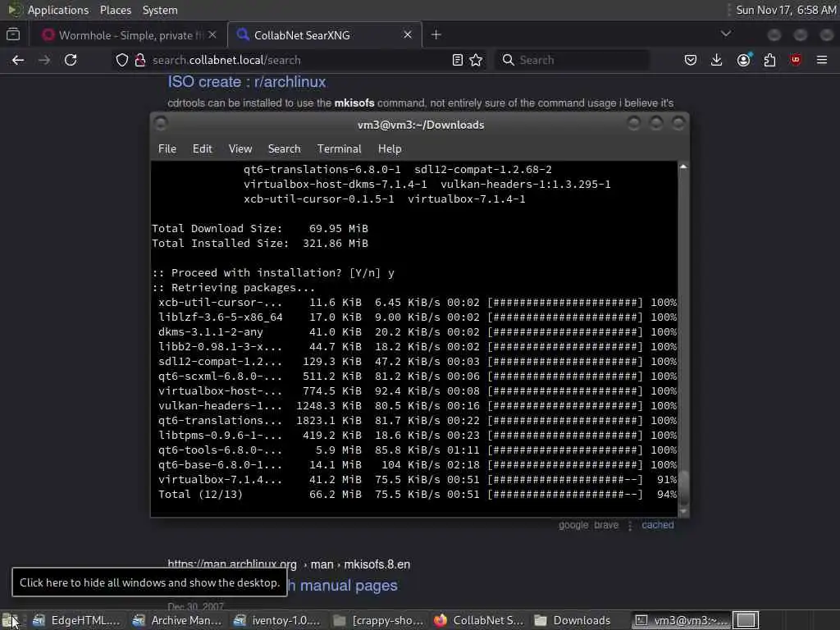840x630 pixels.
Task: Open the Applications menu
Action: (x=58, y=10)
